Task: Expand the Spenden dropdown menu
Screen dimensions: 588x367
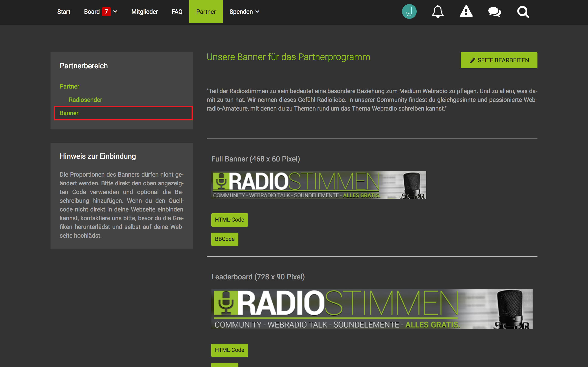Action: (244, 12)
